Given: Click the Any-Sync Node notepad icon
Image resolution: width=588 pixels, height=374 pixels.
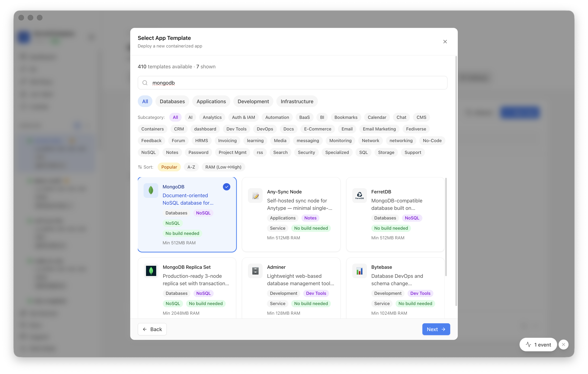Looking at the screenshot, I should point(255,195).
